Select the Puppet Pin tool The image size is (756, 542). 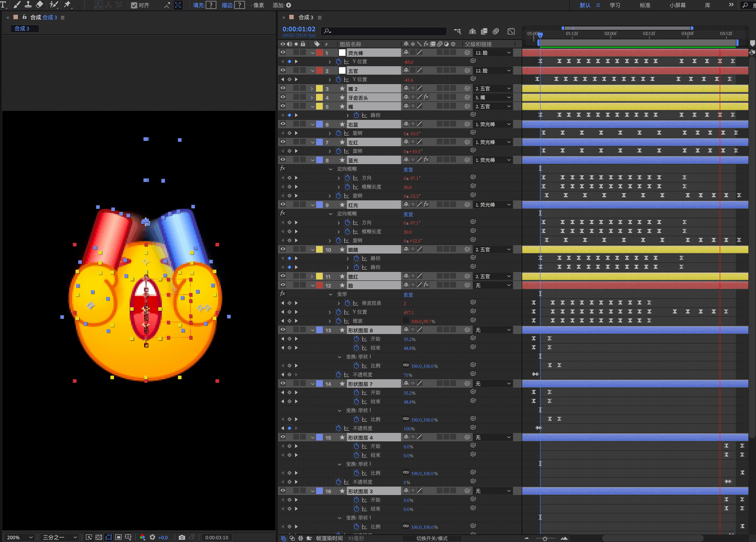coord(67,5)
